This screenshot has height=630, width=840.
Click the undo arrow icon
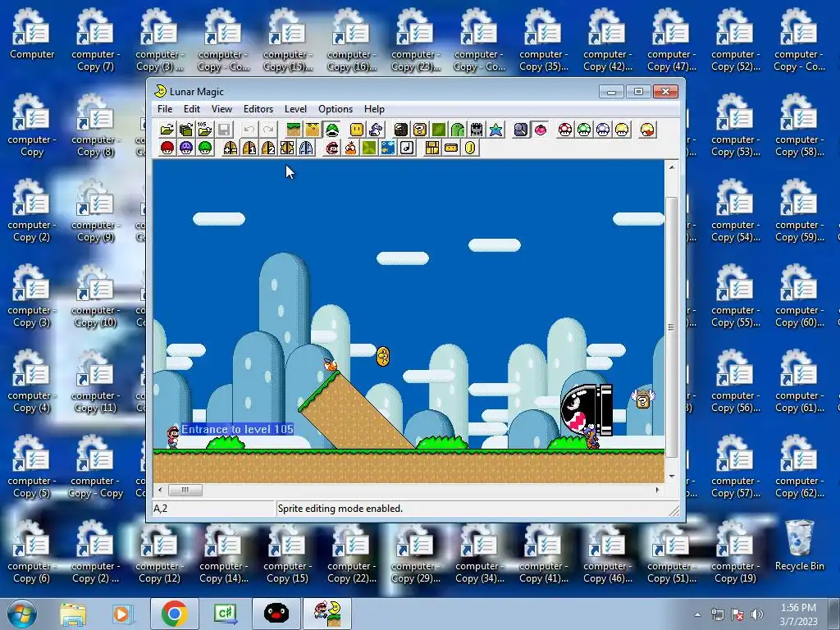click(x=249, y=130)
